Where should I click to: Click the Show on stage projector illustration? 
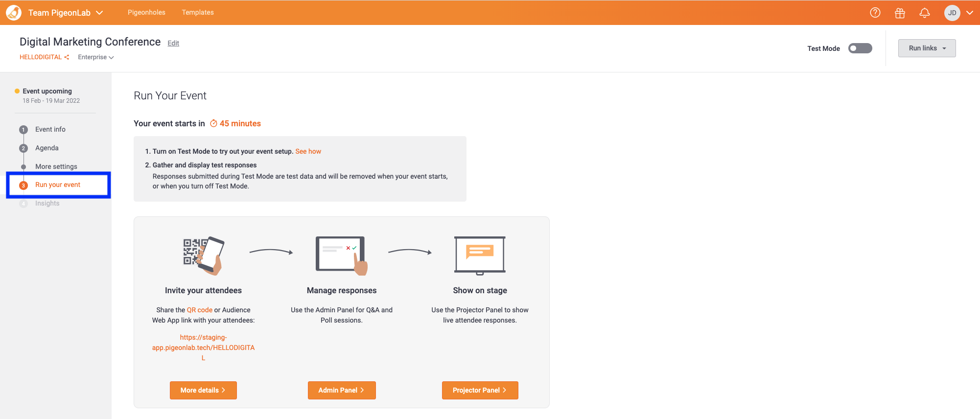click(480, 255)
